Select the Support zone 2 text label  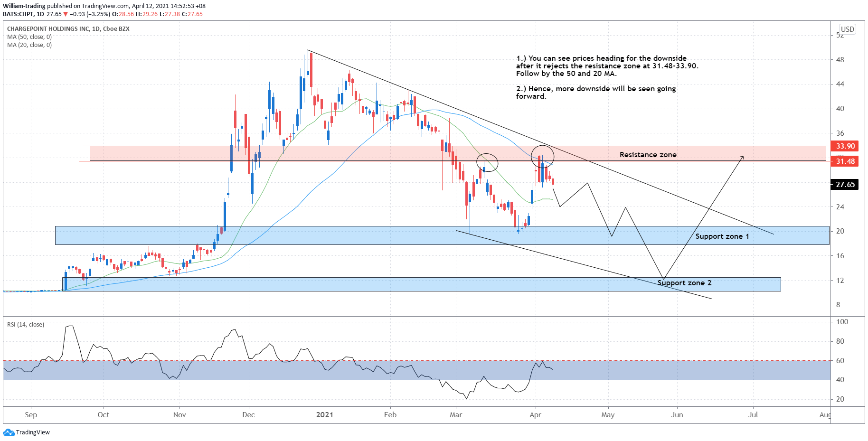pyautogui.click(x=684, y=283)
